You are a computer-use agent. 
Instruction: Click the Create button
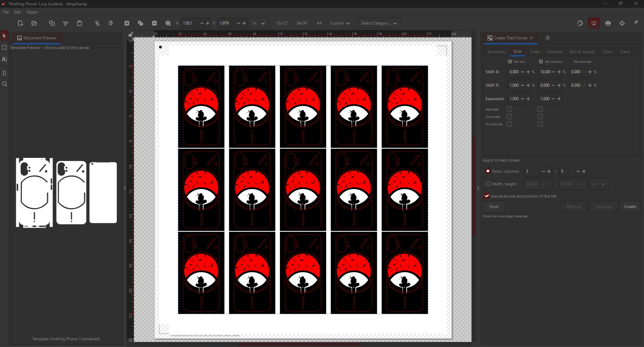click(x=630, y=207)
